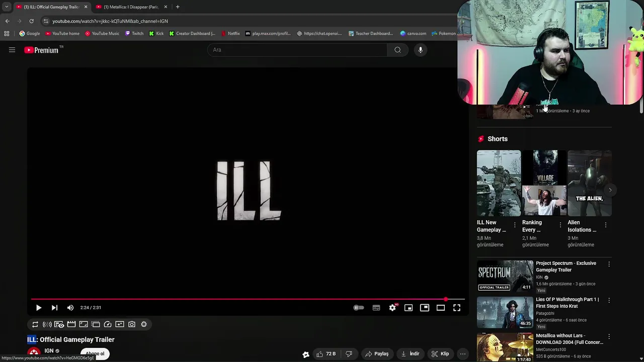Click the badge icon next to like button
The height and width of the screenshot is (362, 644).
tap(305, 354)
